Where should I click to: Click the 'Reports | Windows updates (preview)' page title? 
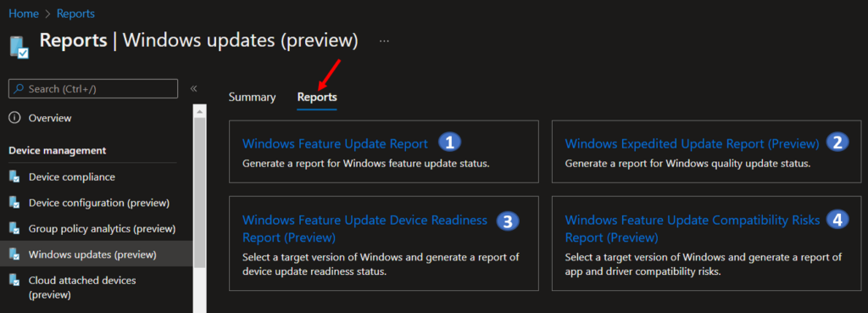click(x=199, y=41)
